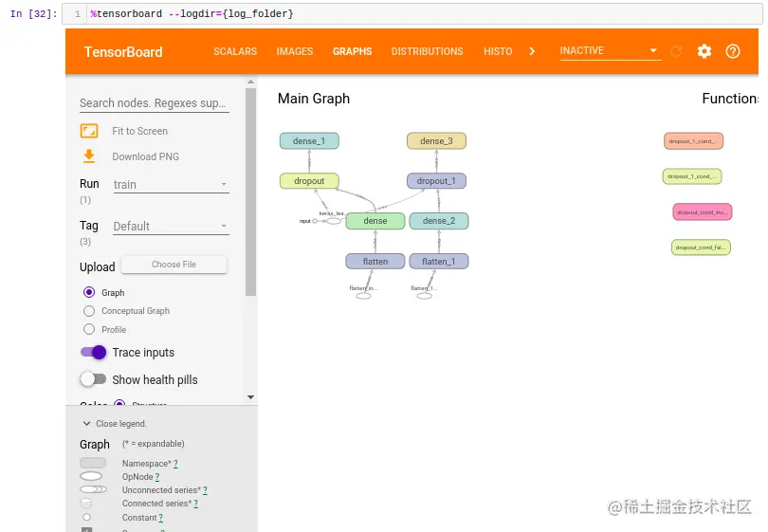Open the Constant help question link
The height and width of the screenshot is (532, 768).
click(x=160, y=518)
